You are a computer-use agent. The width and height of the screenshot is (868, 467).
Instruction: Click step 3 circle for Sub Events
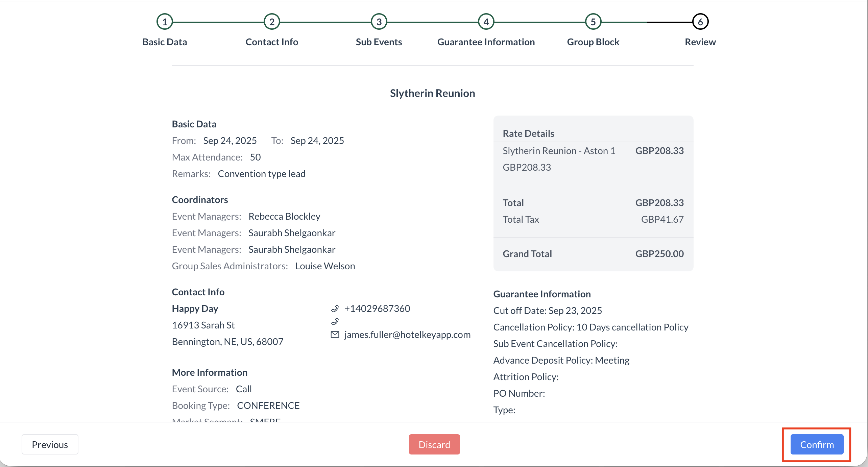379,22
